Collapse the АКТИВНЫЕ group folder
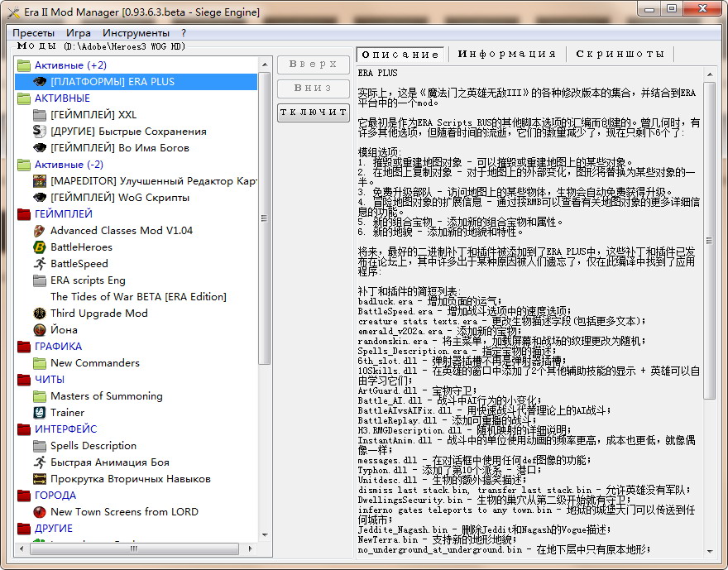Viewport: 728px width, 570px height. (24, 98)
